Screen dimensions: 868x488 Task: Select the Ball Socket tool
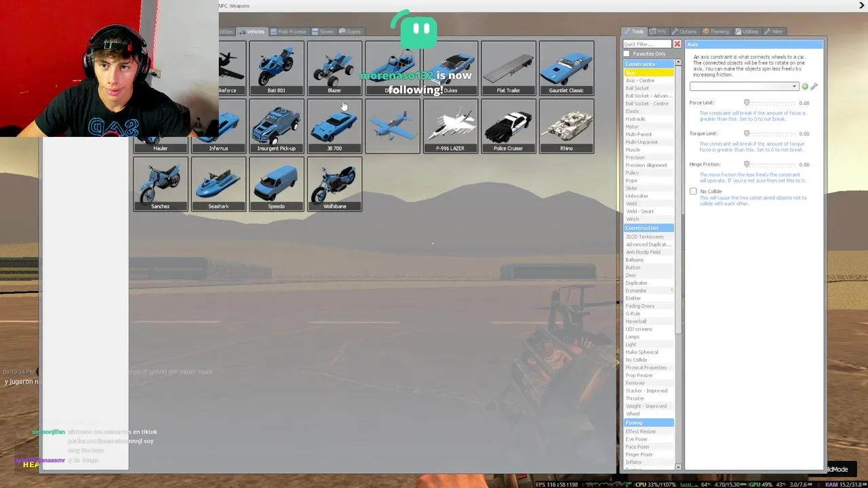648,88
